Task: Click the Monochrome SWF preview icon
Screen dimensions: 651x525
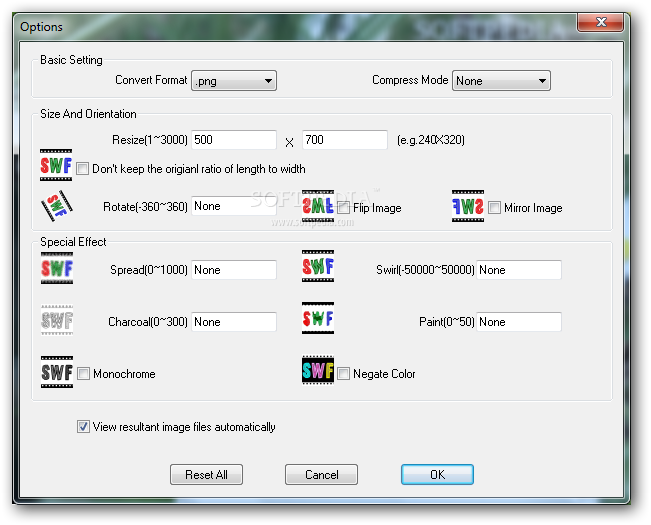Action: (x=57, y=372)
